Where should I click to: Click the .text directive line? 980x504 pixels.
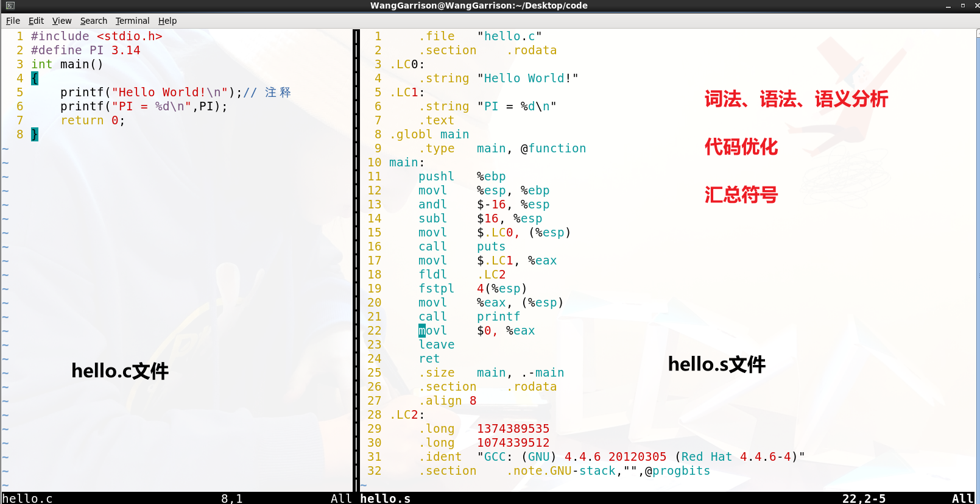(436, 120)
